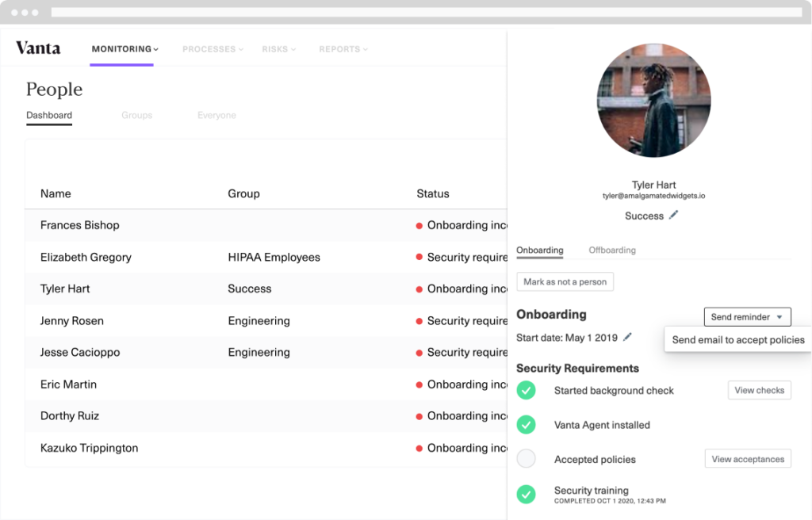Screen dimensions: 812x520
Task: Click the View acceptances button
Action: [x=747, y=458]
